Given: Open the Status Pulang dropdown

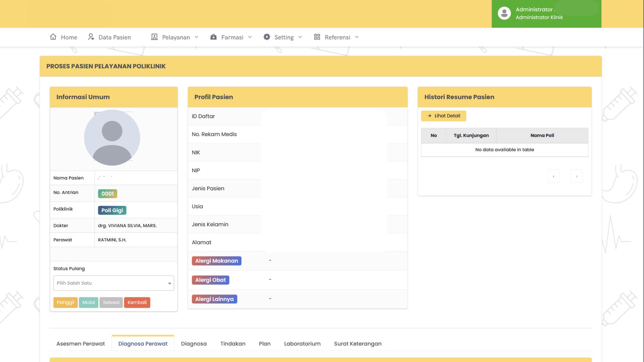Looking at the screenshot, I should (x=113, y=283).
